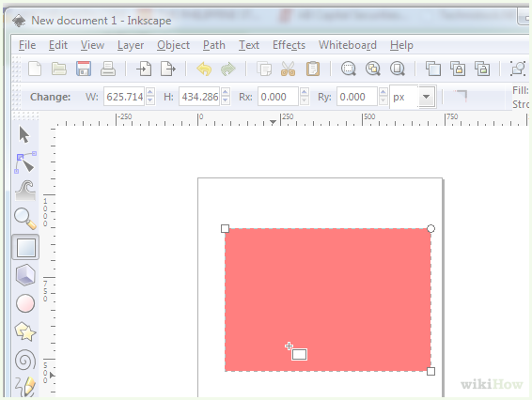Open the Effects menu
532x400 pixels.
tap(289, 45)
